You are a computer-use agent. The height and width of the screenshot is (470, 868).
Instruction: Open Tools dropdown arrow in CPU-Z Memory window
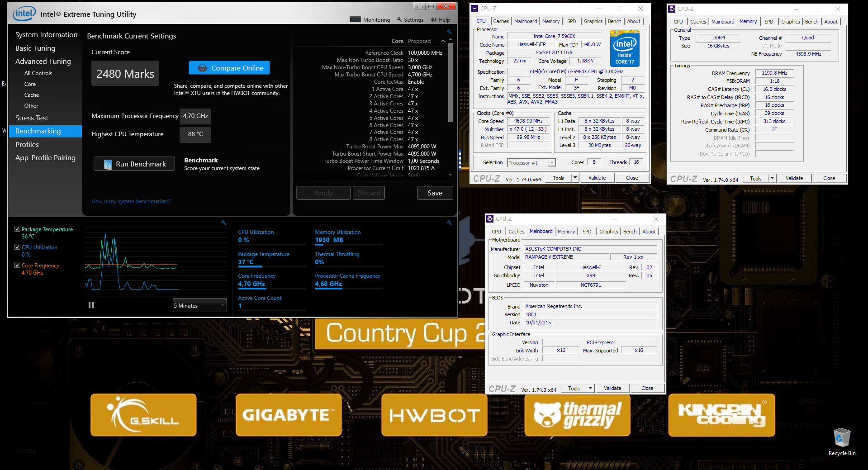point(772,179)
